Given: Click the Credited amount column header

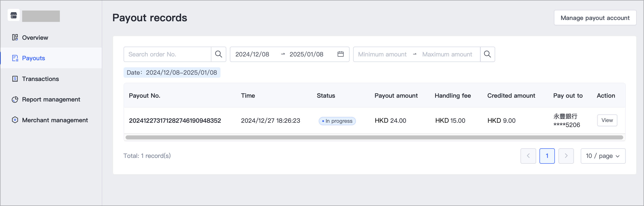Looking at the screenshot, I should (x=511, y=96).
